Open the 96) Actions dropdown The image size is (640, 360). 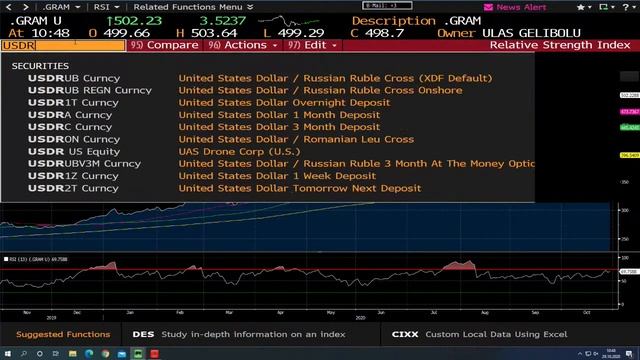pyautogui.click(x=243, y=45)
